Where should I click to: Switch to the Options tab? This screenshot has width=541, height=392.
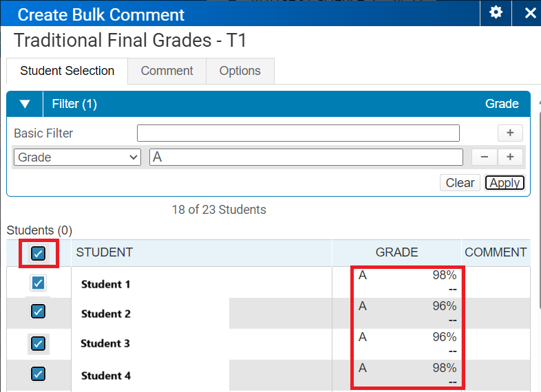click(240, 71)
